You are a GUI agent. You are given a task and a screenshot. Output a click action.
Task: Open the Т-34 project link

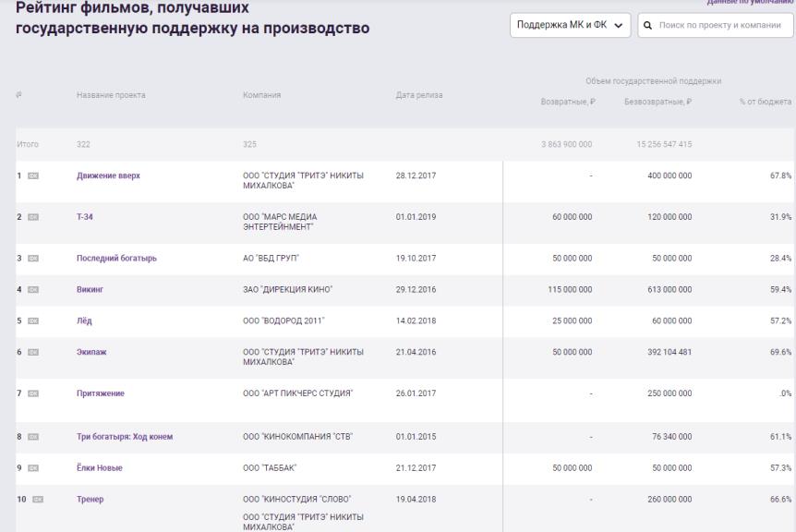point(85,217)
